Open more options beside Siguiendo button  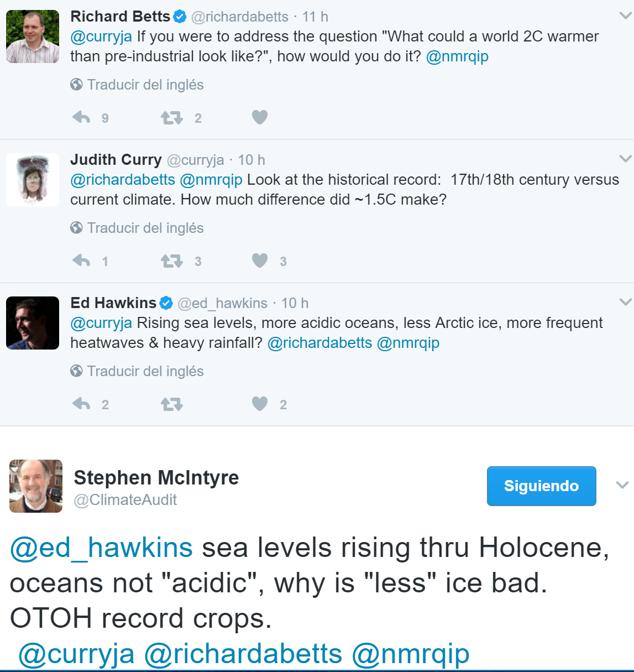click(x=622, y=486)
